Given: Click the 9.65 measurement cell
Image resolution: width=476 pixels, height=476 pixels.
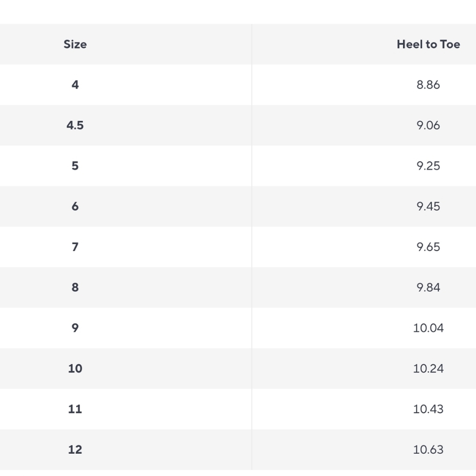Looking at the screenshot, I should (x=428, y=247).
